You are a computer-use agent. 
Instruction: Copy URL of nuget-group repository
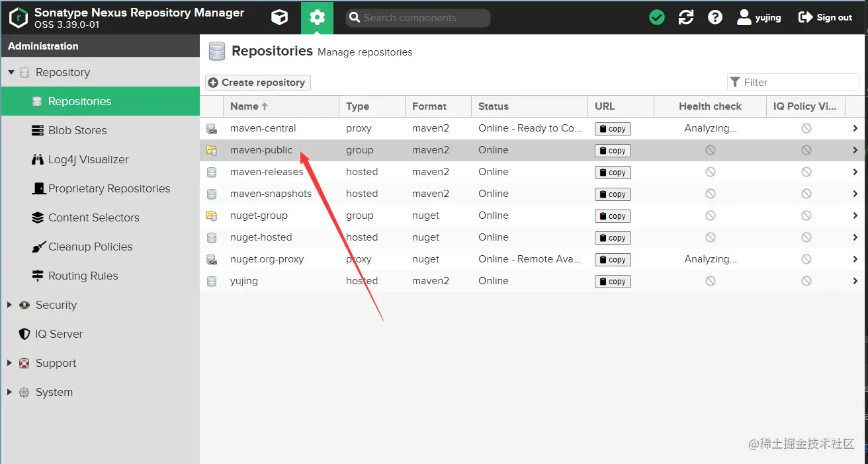(x=613, y=216)
